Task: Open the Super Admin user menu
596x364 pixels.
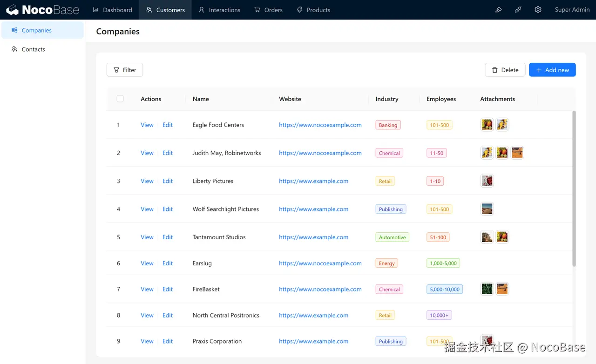Action: 572,10
